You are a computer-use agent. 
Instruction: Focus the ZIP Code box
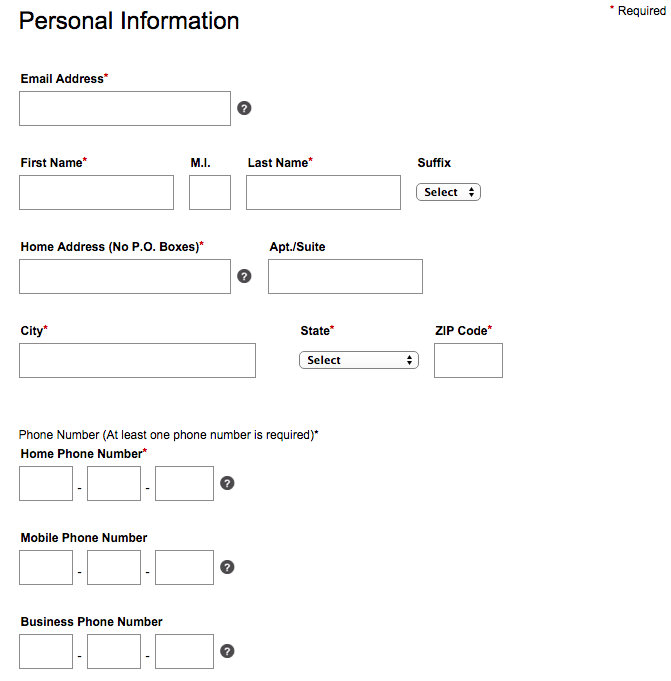coord(468,360)
